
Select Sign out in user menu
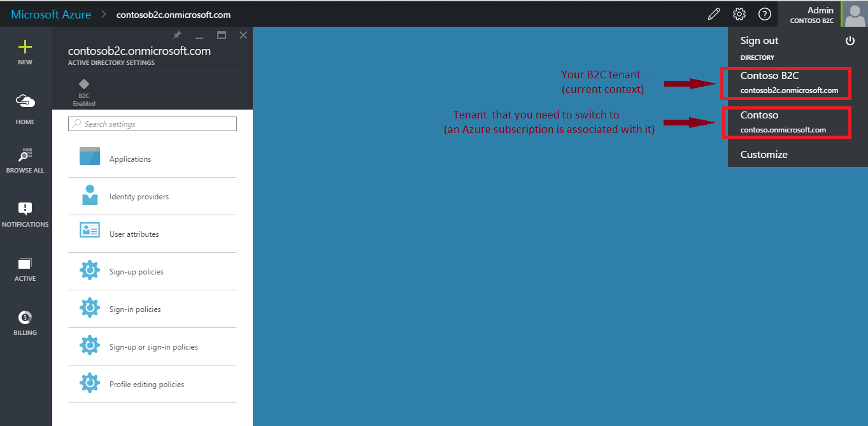click(759, 41)
